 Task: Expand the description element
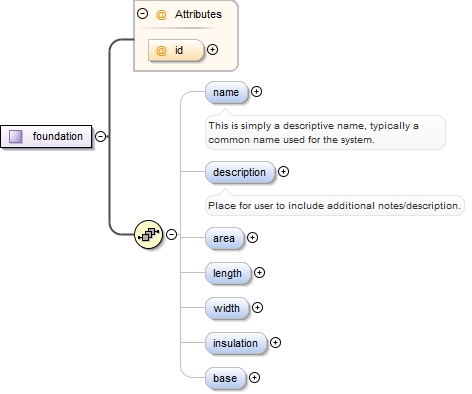[x=283, y=172]
